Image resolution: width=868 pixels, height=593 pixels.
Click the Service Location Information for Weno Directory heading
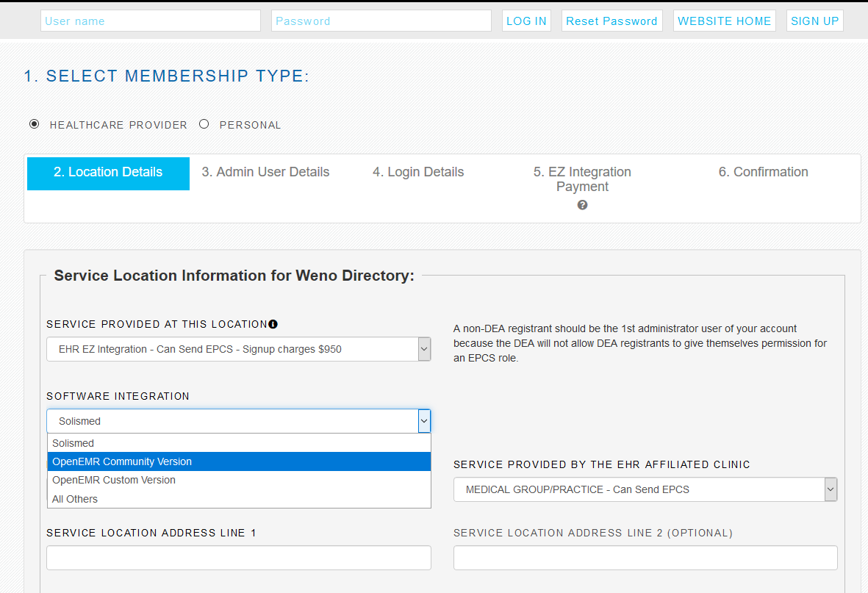[234, 276]
